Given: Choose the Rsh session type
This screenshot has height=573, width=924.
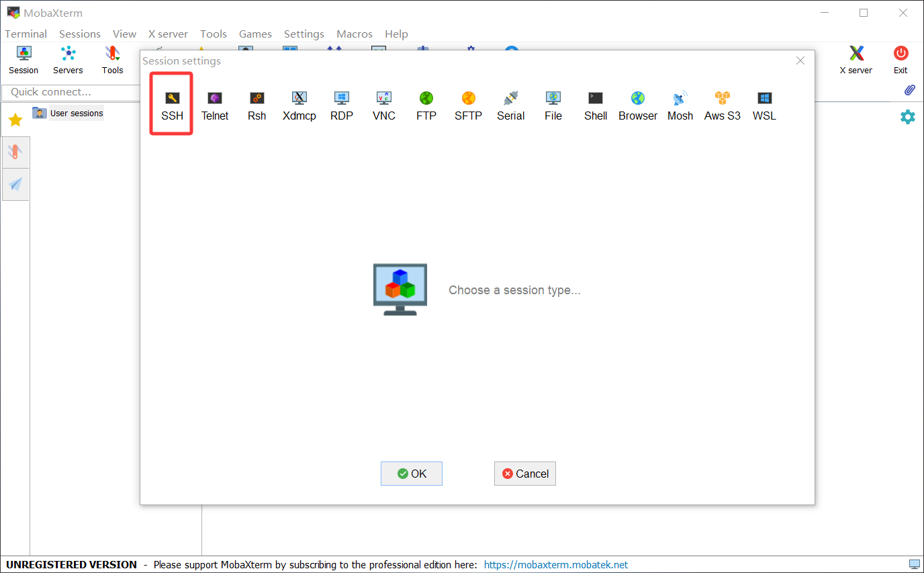Looking at the screenshot, I should pyautogui.click(x=257, y=106).
